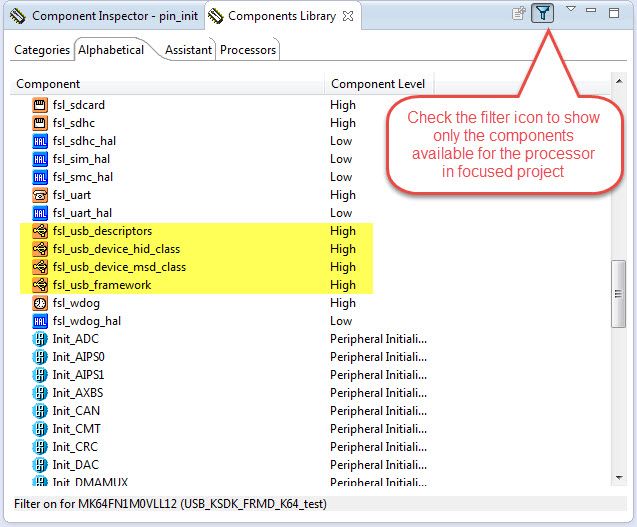
Task: Click the fsl_uart phone icon
Action: pos(40,195)
